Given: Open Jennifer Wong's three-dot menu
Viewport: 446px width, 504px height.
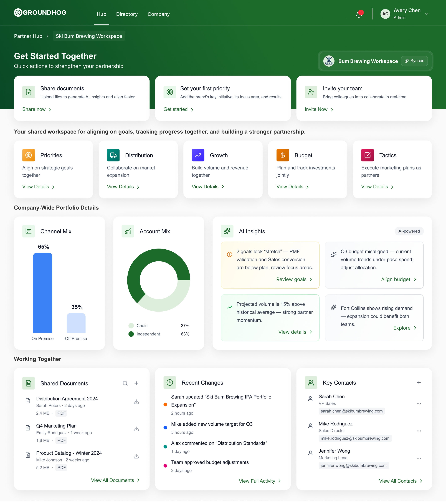Looking at the screenshot, I should [419, 458].
